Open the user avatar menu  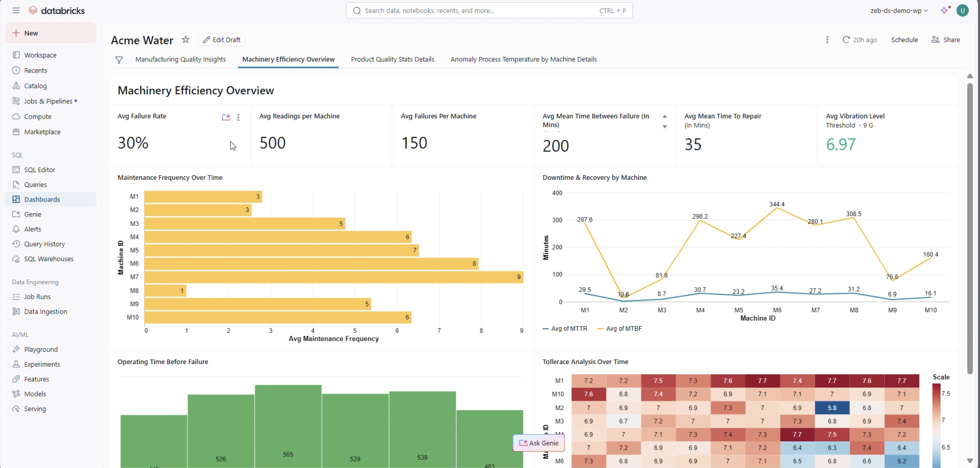click(x=962, y=10)
